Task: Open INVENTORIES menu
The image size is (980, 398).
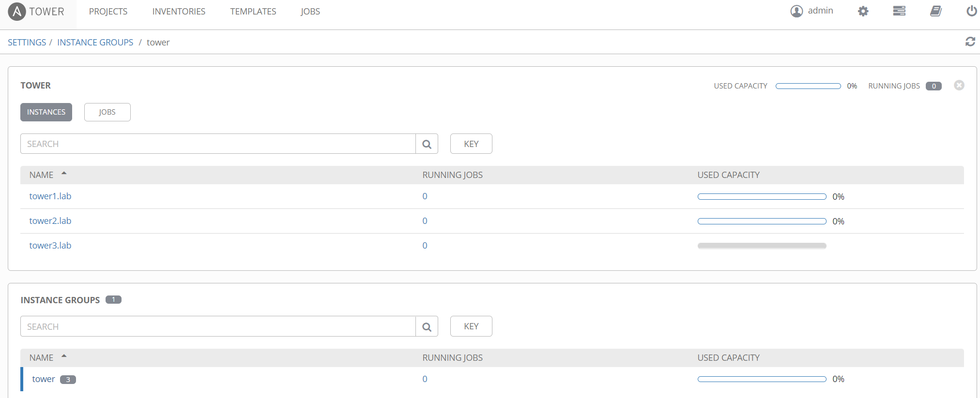Action: [x=179, y=12]
